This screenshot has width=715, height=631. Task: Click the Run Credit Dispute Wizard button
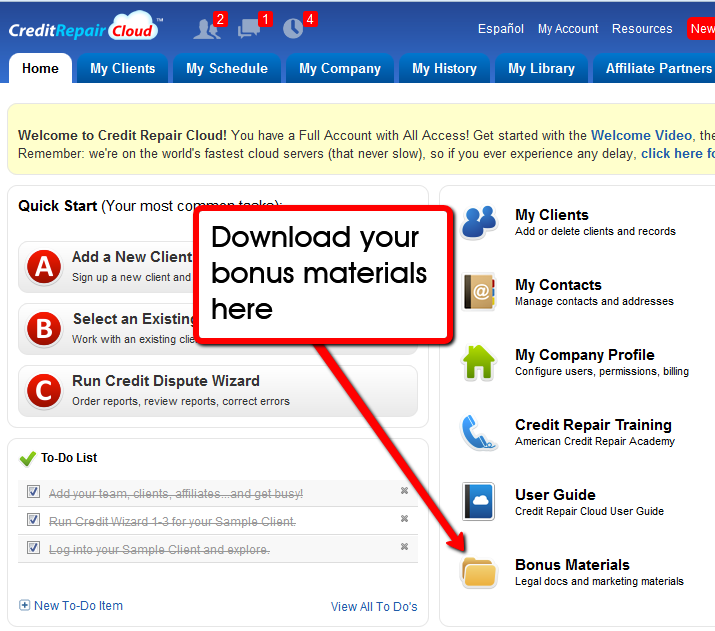(x=218, y=391)
